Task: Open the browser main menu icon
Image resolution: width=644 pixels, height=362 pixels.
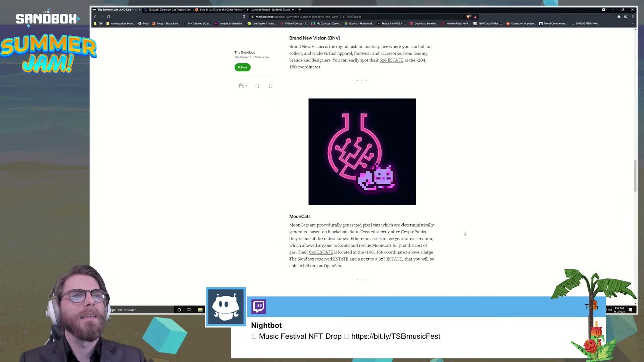Action: click(x=632, y=17)
